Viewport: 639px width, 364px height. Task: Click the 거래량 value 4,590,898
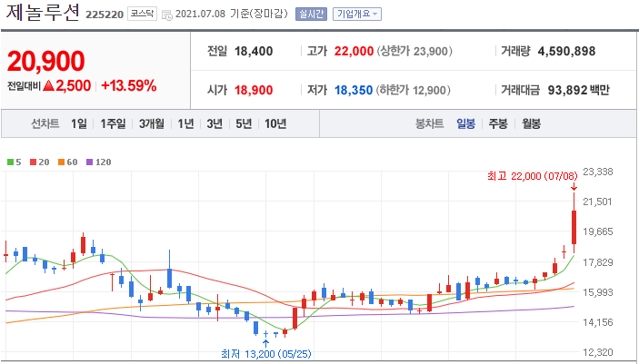pos(567,52)
